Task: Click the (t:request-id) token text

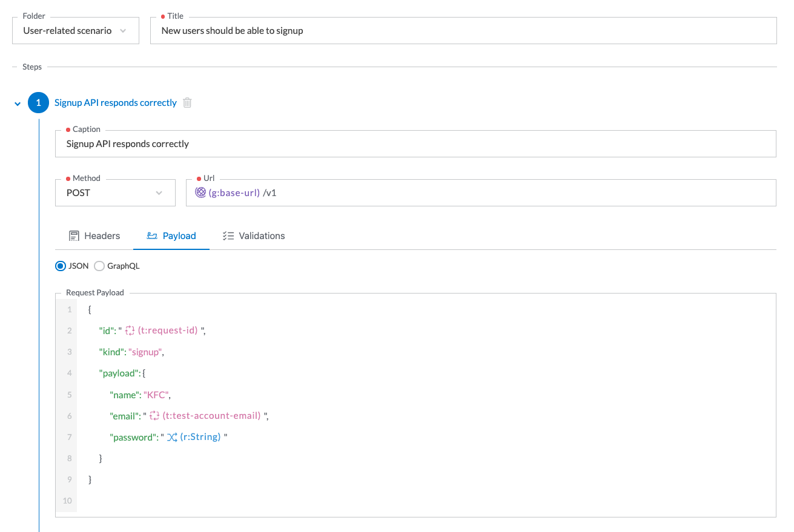Action: pyautogui.click(x=168, y=330)
